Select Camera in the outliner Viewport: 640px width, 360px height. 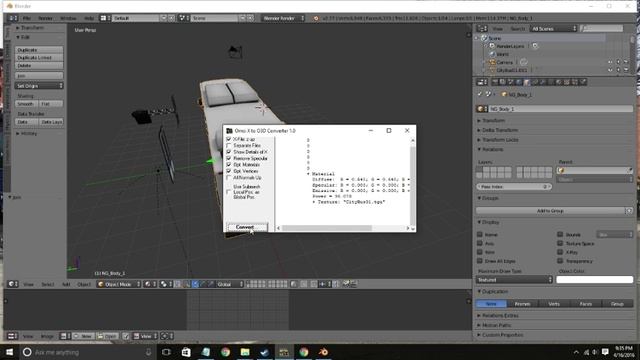pos(504,62)
